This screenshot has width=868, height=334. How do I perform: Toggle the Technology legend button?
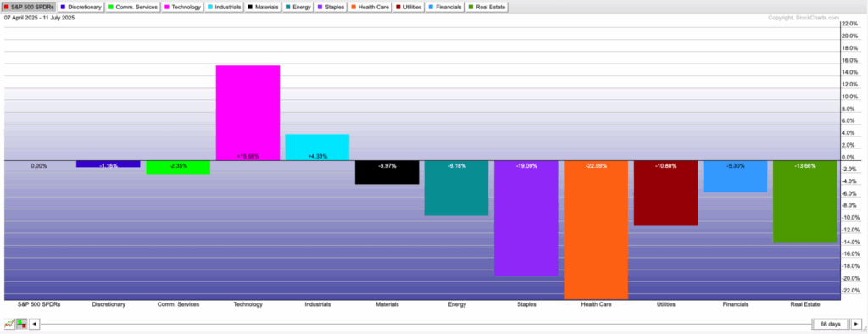[x=182, y=7]
